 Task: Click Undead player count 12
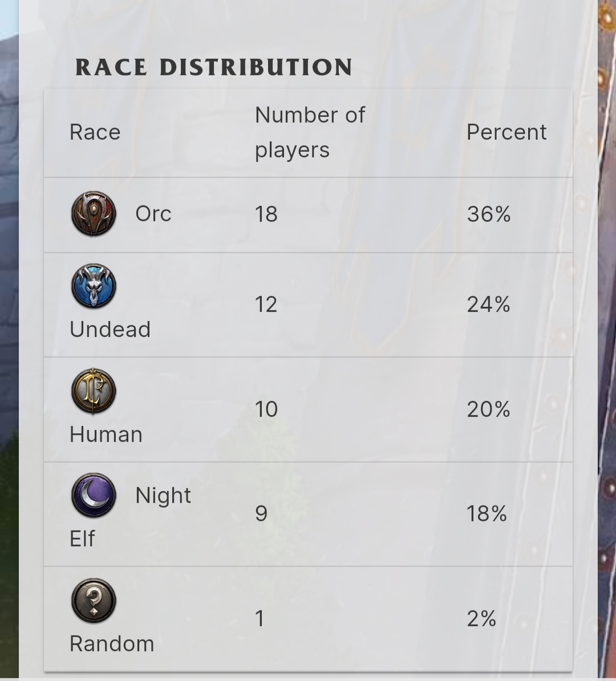[266, 305]
